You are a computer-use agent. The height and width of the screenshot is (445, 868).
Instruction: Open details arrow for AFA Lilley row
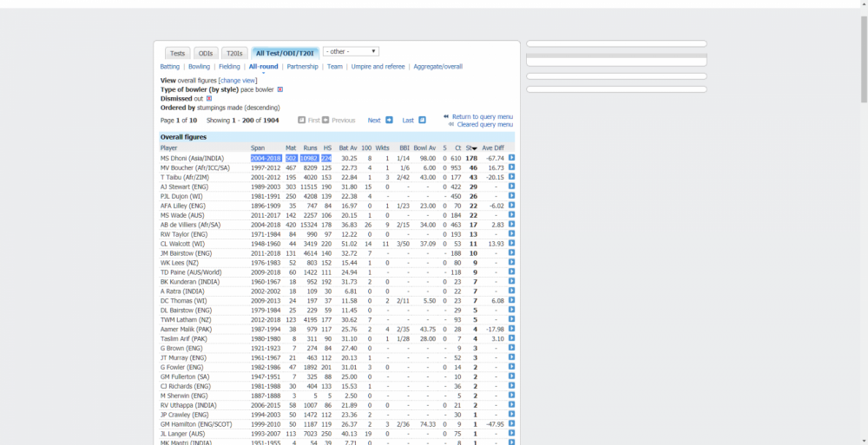click(511, 205)
